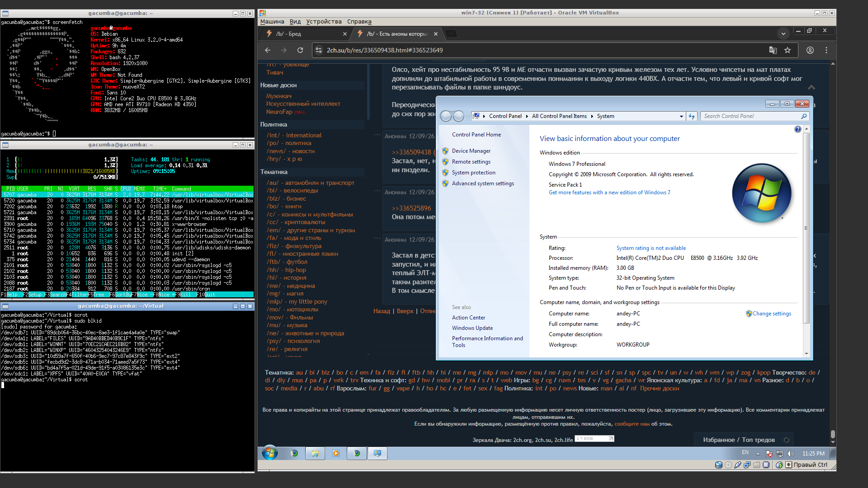Screen dimensions: 868x488
Task: Bookmark this page with the star icon
Action: pyautogui.click(x=788, y=50)
